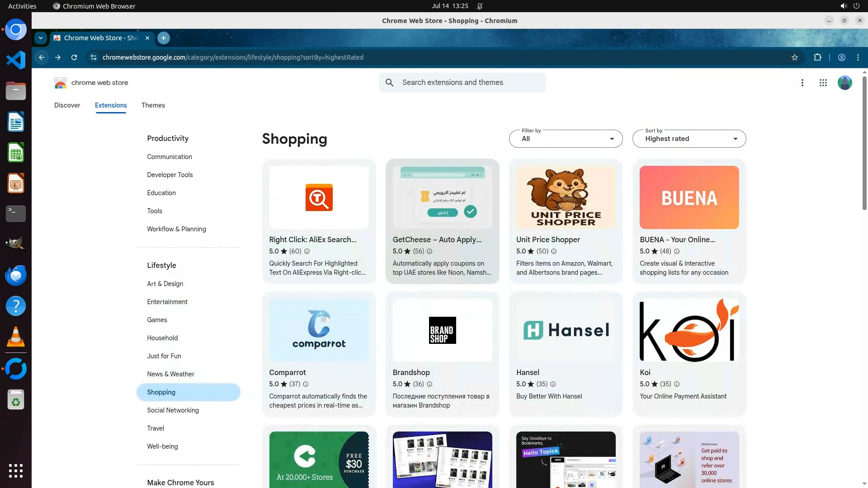868x488 pixels.
Task: Click info icon next to Koi rating
Action: pos(676,384)
